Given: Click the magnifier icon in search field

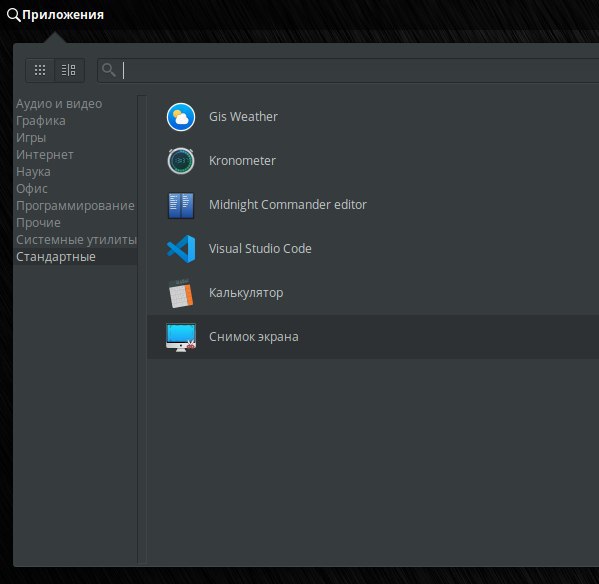Looking at the screenshot, I should pos(109,70).
